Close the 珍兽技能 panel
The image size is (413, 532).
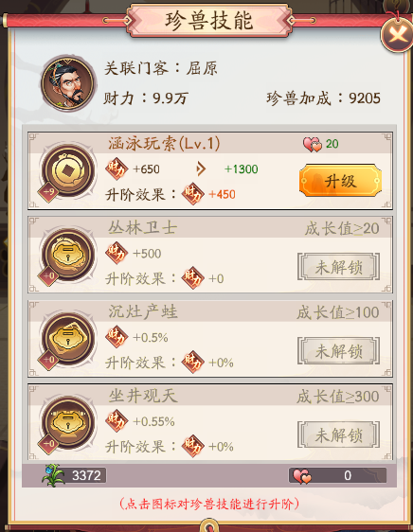click(397, 34)
